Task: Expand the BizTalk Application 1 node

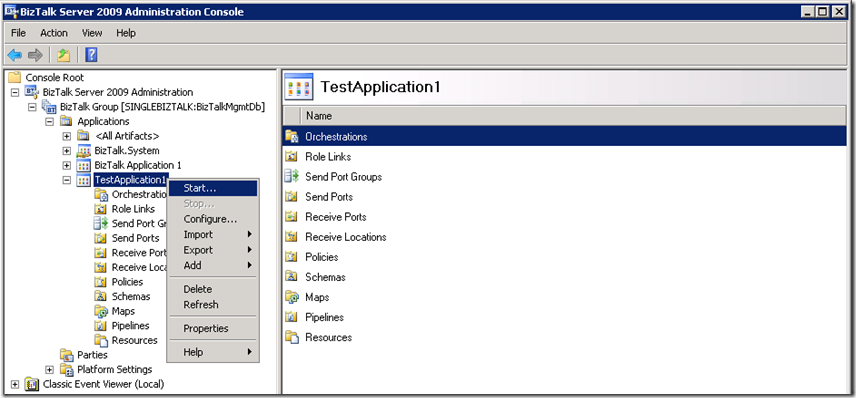Action: [x=67, y=165]
